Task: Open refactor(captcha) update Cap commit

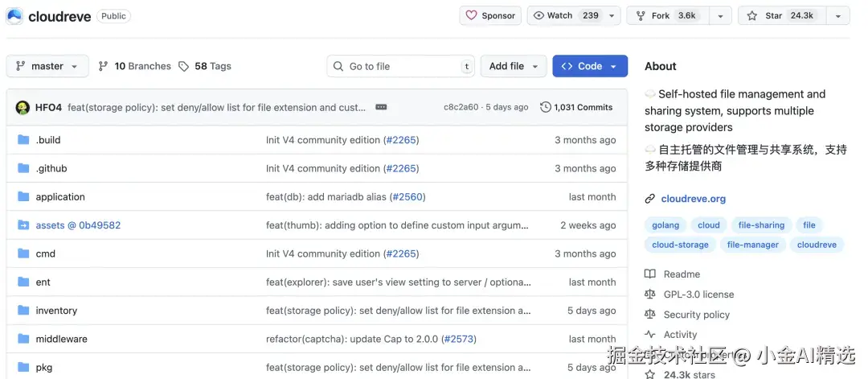Action: pyautogui.click(x=352, y=339)
